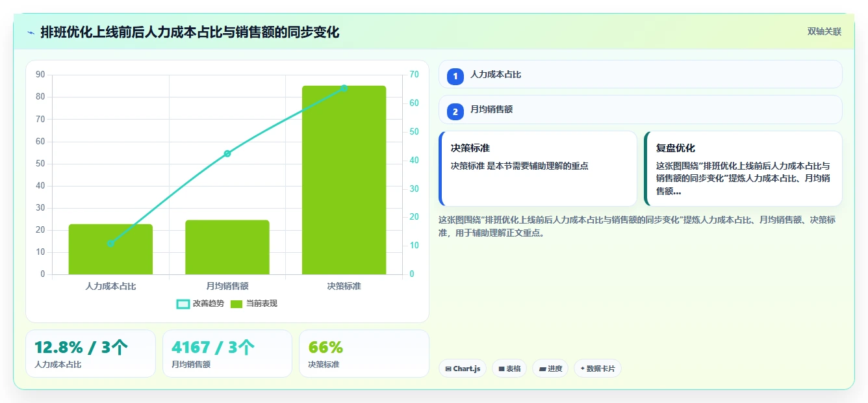Click the Chart.js tag
The image size is (868, 403).
tap(463, 369)
